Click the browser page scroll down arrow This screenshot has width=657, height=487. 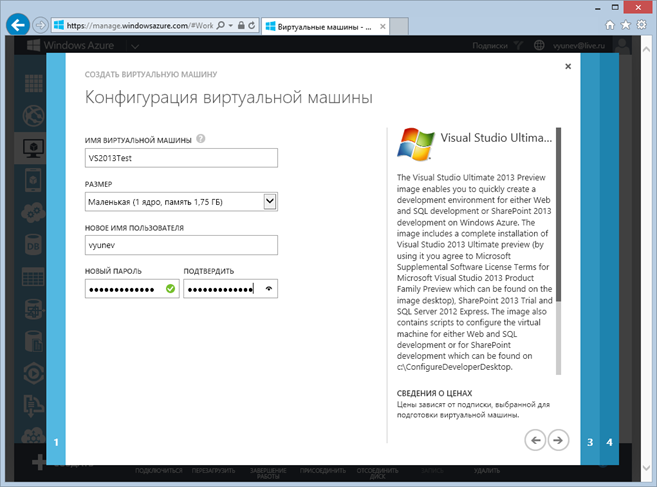tap(647, 468)
